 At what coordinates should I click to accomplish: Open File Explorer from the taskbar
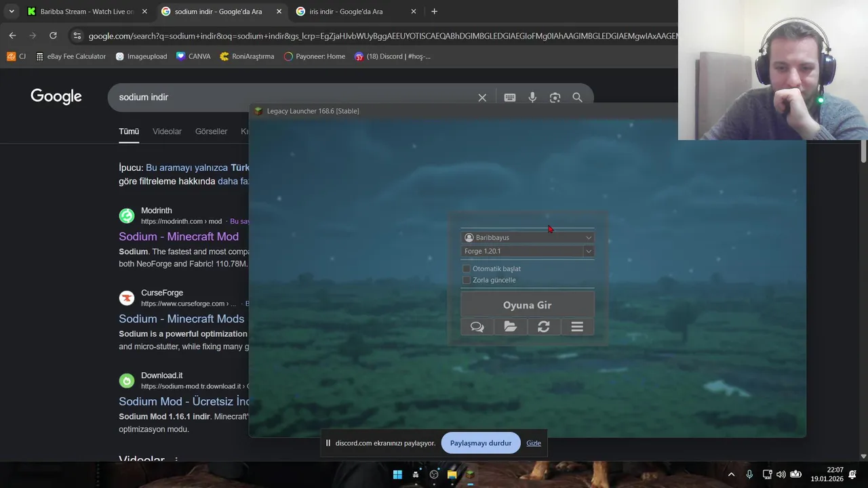[452, 474]
